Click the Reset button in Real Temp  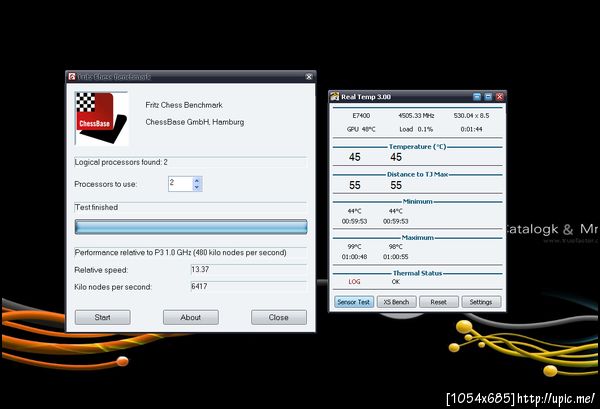pyautogui.click(x=439, y=302)
